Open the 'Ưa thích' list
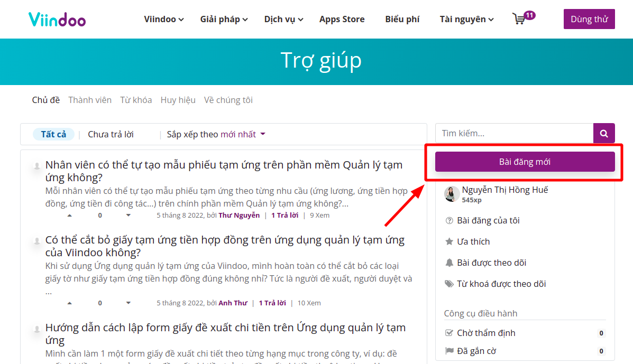633x364 pixels. pyautogui.click(x=473, y=241)
